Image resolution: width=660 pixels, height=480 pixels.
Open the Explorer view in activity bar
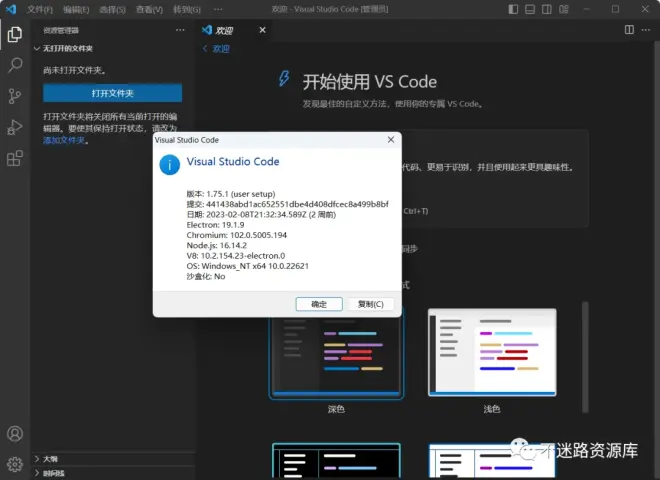point(15,34)
